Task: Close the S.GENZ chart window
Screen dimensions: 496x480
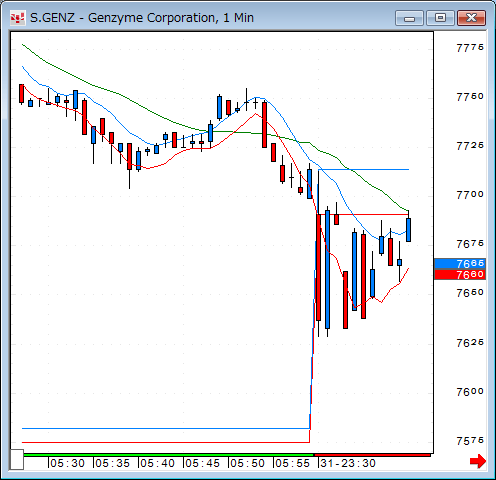Action: [x=471, y=18]
